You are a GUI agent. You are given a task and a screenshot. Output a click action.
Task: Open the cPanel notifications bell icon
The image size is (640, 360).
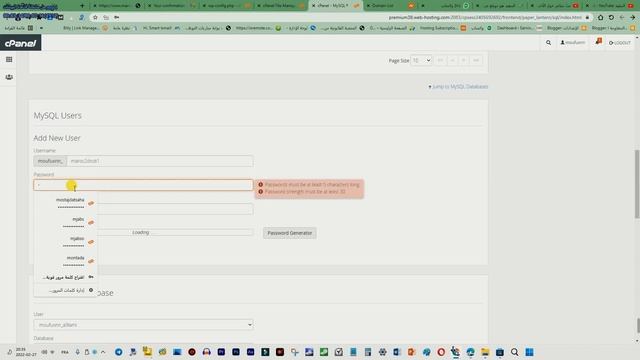click(x=598, y=42)
